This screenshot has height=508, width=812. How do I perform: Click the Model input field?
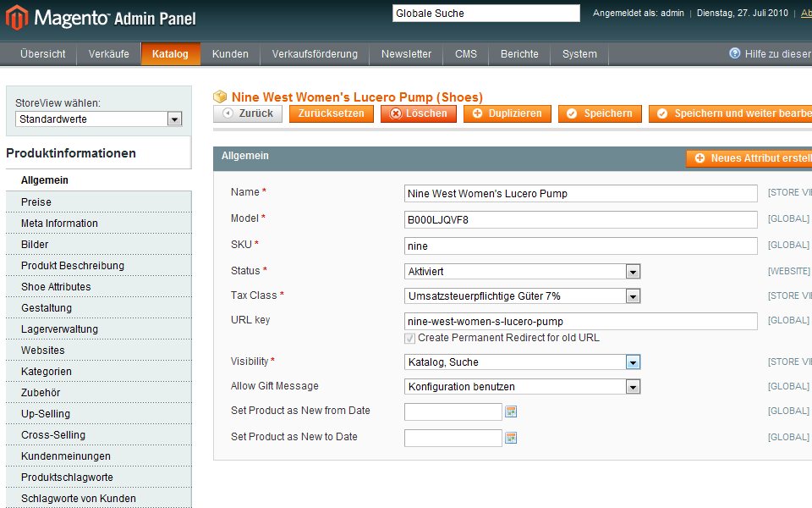[x=580, y=220]
